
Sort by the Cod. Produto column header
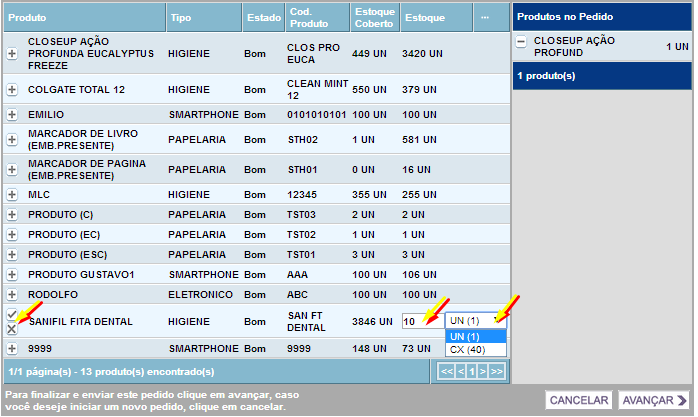[x=317, y=18]
